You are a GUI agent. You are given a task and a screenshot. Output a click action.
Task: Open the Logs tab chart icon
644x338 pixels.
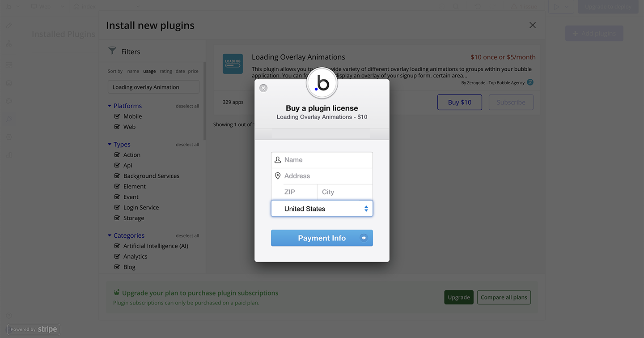tap(9, 155)
